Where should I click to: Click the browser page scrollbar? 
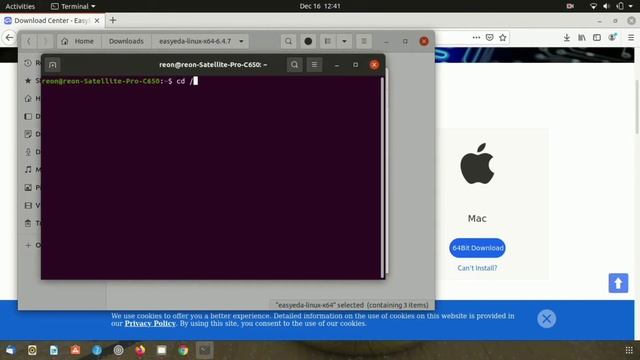click(638, 106)
